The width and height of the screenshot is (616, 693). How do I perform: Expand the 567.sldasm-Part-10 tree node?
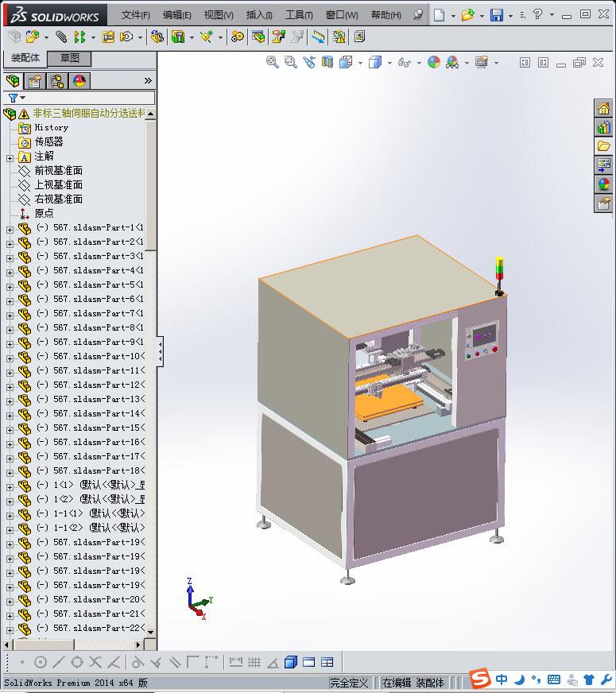coord(10,358)
